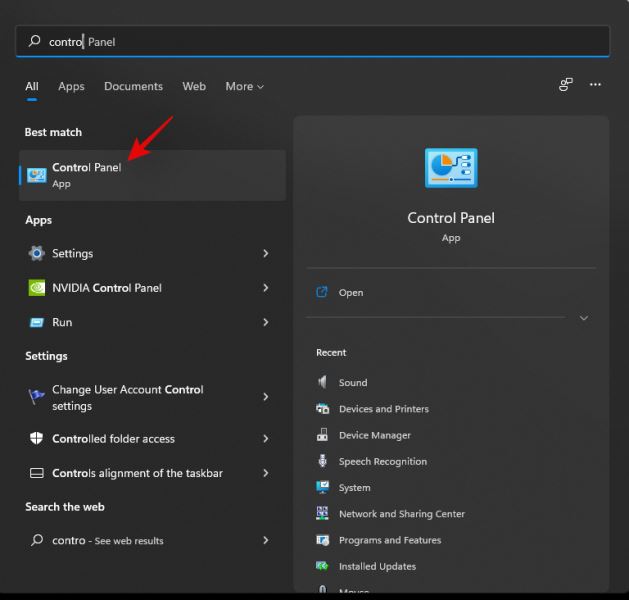Click the search text box at top

pyautogui.click(x=312, y=41)
